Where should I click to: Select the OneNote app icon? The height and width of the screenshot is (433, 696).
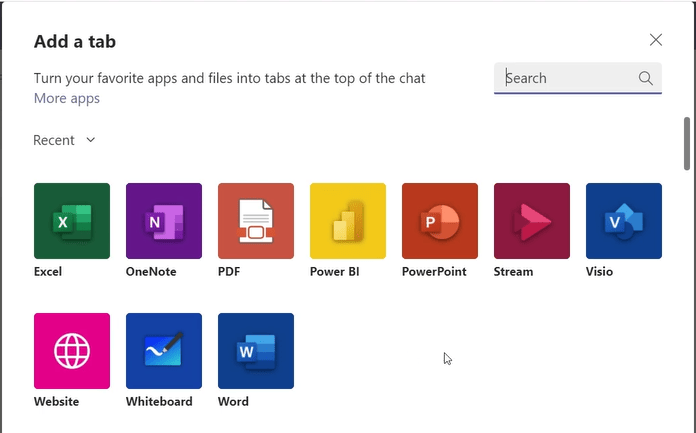pos(164,221)
